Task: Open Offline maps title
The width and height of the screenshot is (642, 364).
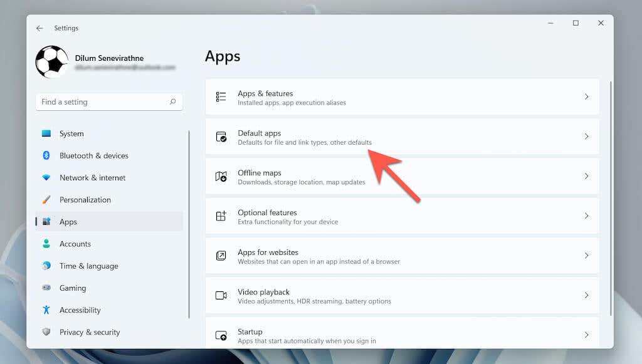Action: coord(259,173)
